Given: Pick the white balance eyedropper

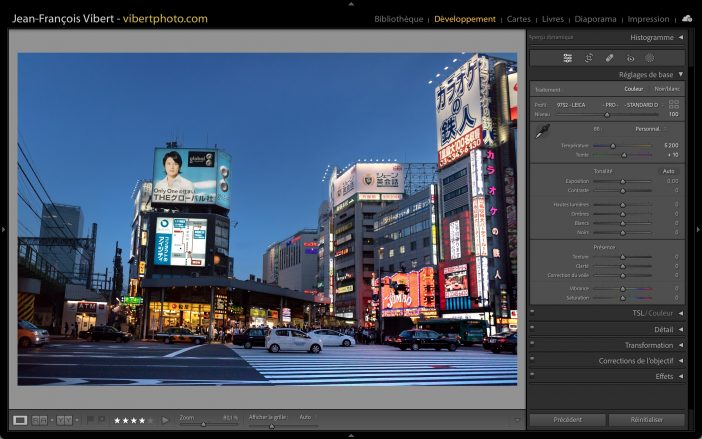Looking at the screenshot, I should click(544, 132).
